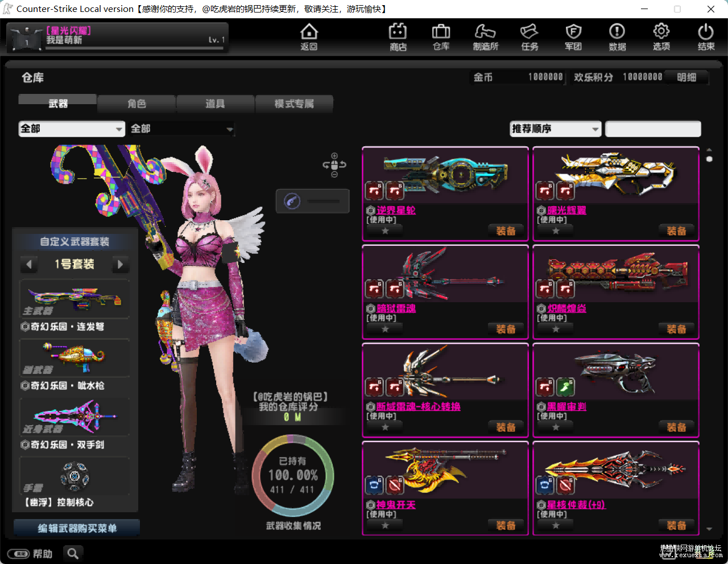The width and height of the screenshot is (728, 564).
Task: Open the 断域雷魂-核心转换 name link
Action: (418, 407)
